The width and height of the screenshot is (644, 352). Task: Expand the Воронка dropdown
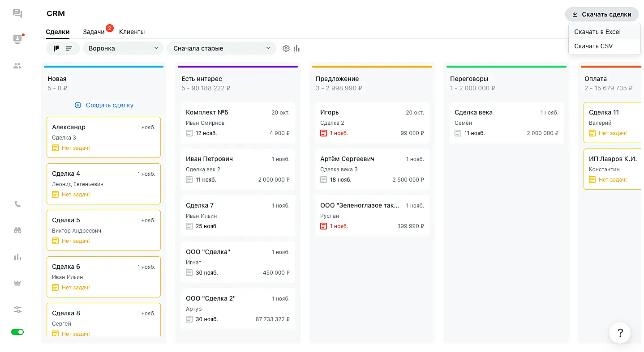124,48
